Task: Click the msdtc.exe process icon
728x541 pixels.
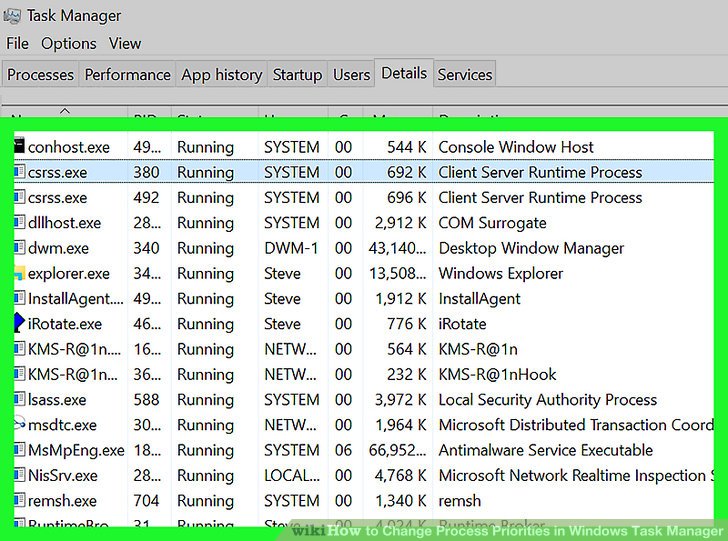Action: [x=19, y=424]
